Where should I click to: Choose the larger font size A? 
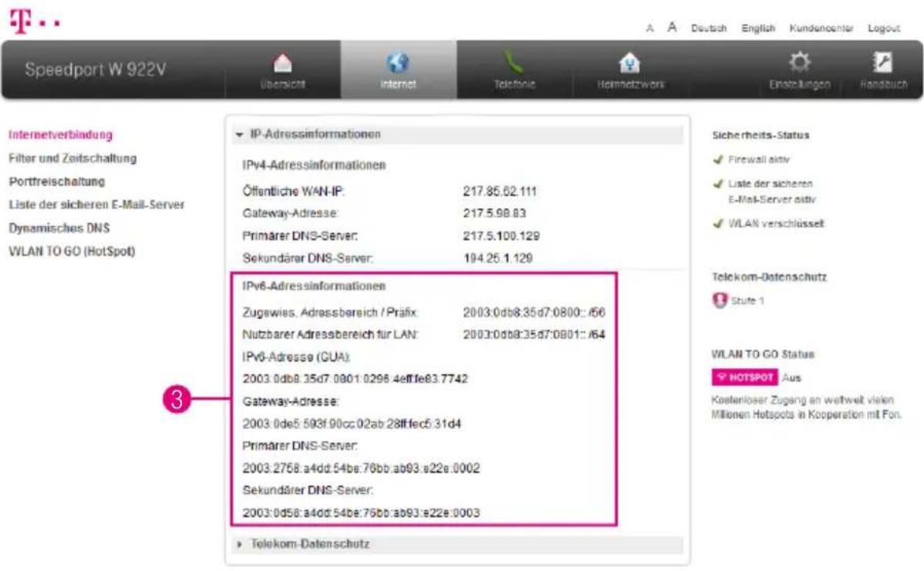(x=672, y=27)
